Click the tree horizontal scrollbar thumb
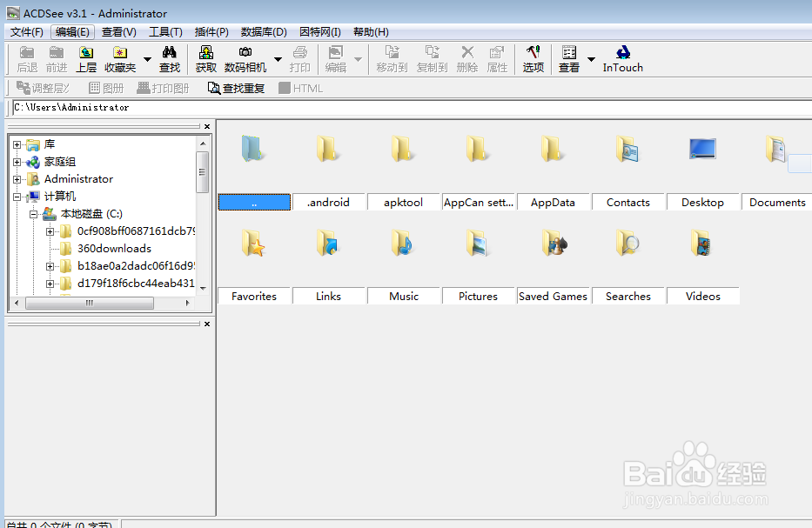The width and height of the screenshot is (812, 528). coord(90,303)
